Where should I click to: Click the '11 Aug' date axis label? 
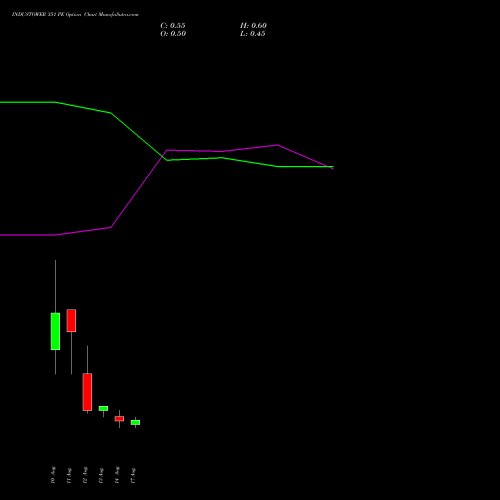[69, 475]
